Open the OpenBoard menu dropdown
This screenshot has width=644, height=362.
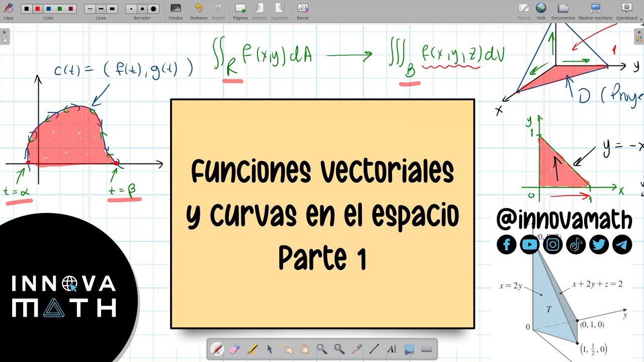627,11
